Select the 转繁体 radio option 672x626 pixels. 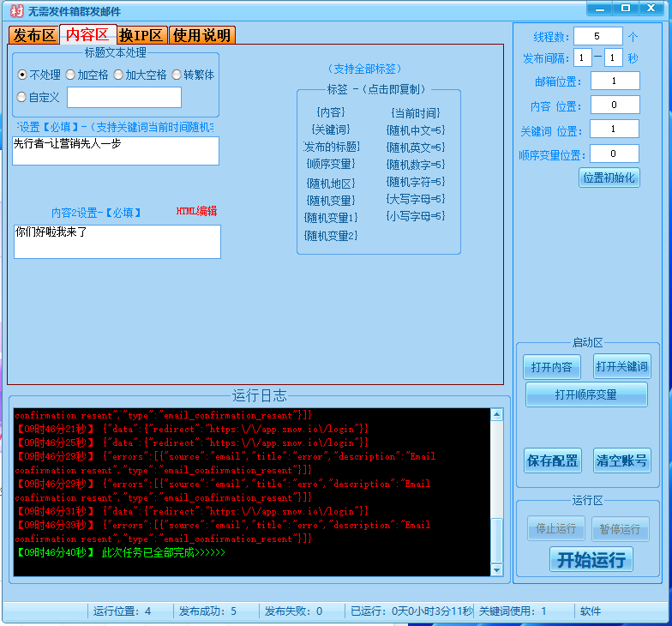[177, 75]
